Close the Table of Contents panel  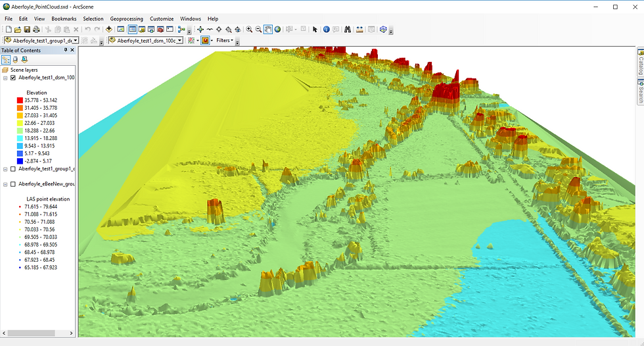72,50
